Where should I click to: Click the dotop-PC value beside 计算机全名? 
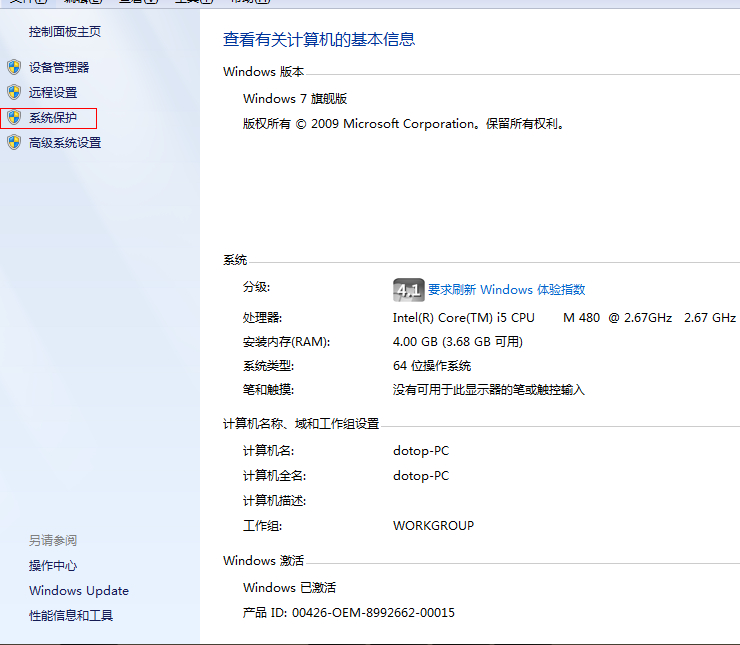pyautogui.click(x=421, y=476)
